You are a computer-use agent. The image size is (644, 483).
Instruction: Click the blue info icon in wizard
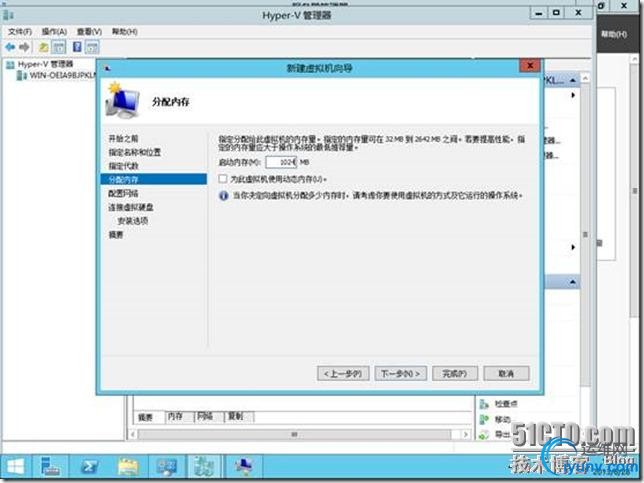[223, 196]
